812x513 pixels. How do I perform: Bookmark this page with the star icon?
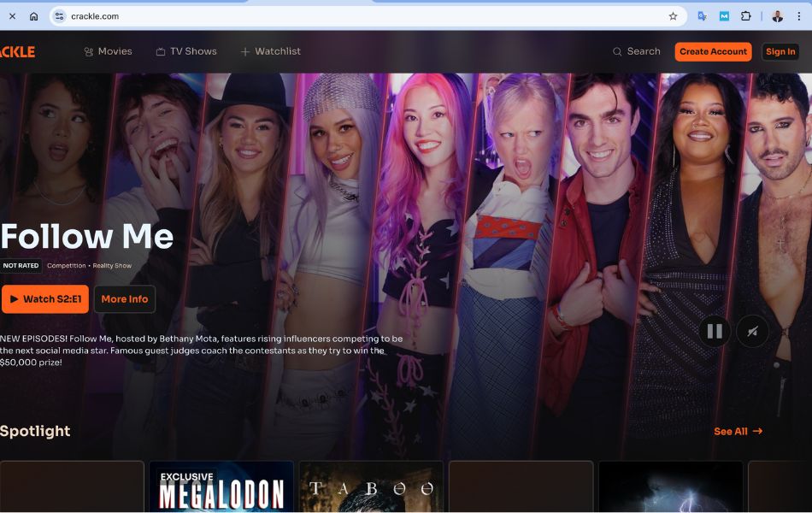coord(673,16)
